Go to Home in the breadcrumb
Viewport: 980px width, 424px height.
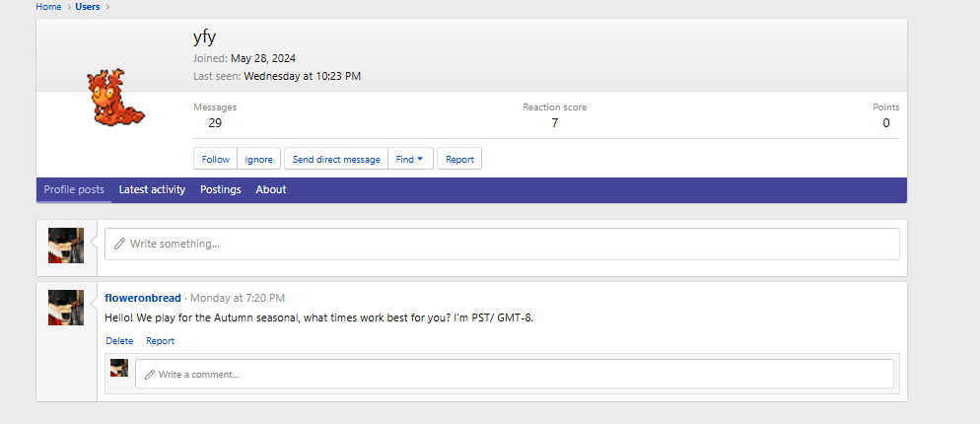pos(48,7)
